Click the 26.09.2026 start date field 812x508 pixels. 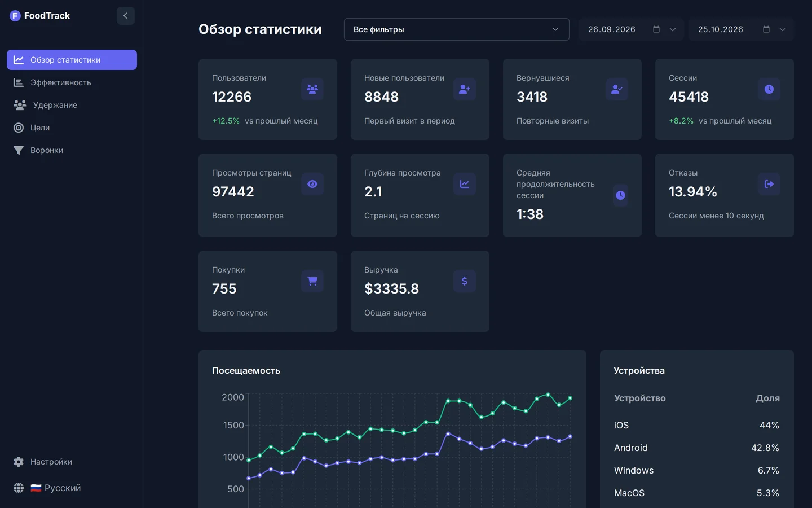click(x=631, y=29)
